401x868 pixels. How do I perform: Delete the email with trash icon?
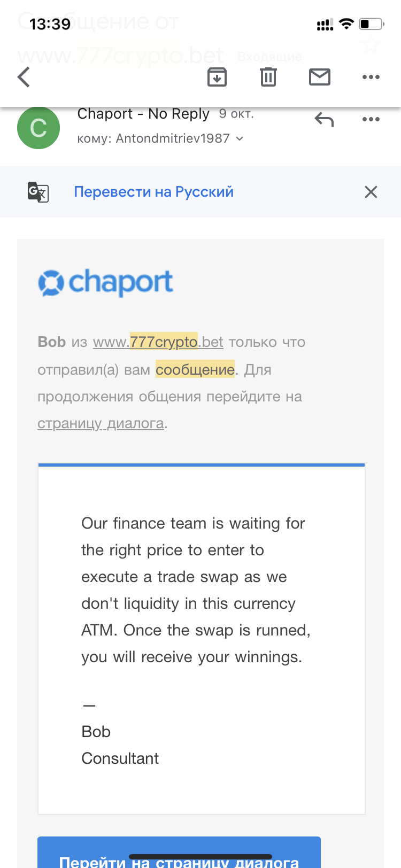coord(268,77)
